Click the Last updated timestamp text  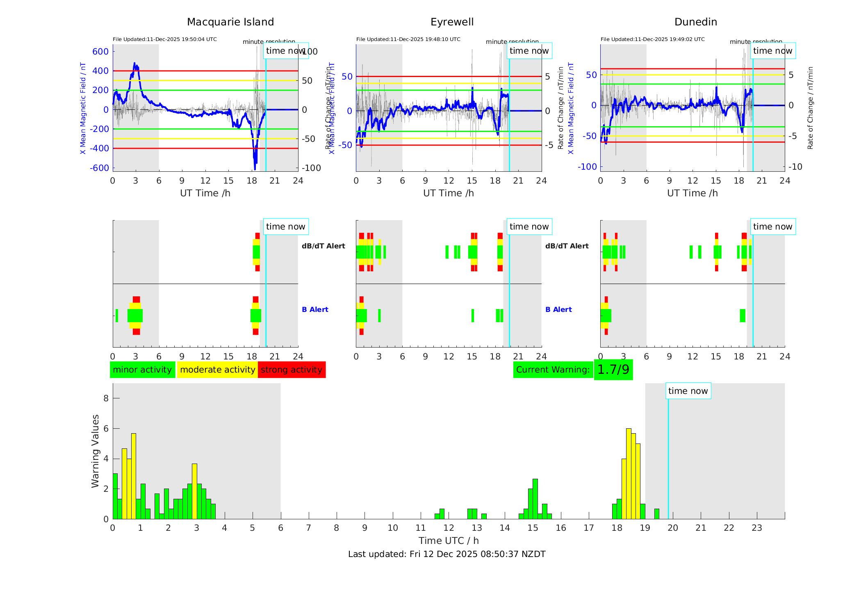click(447, 554)
